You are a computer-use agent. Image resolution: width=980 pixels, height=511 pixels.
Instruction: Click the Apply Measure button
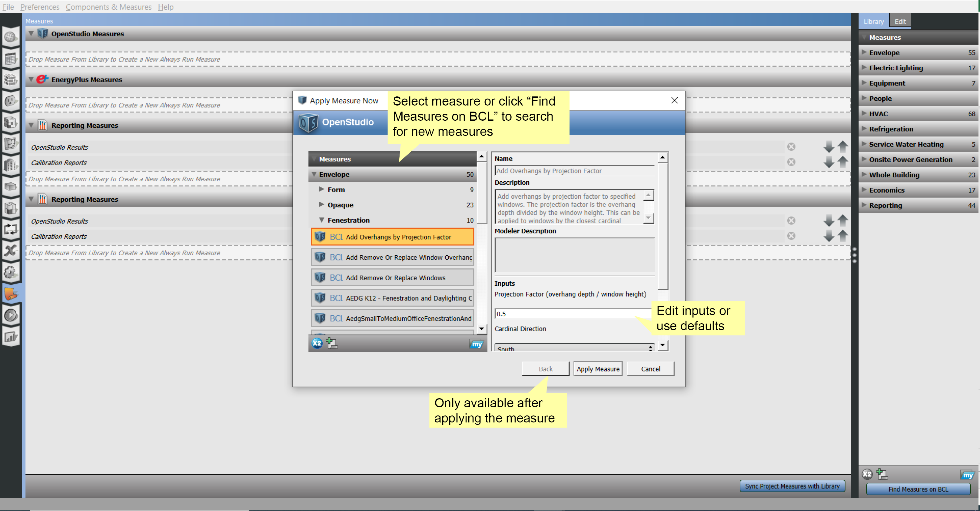click(597, 368)
